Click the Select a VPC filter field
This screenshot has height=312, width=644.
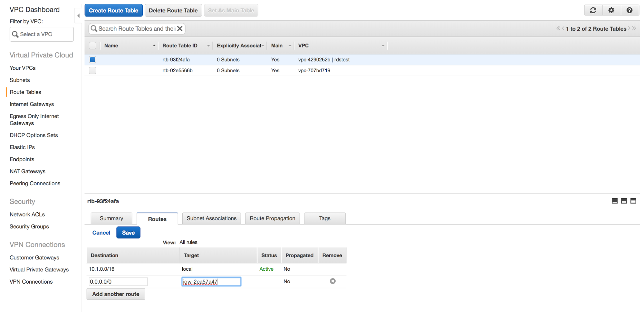click(42, 34)
